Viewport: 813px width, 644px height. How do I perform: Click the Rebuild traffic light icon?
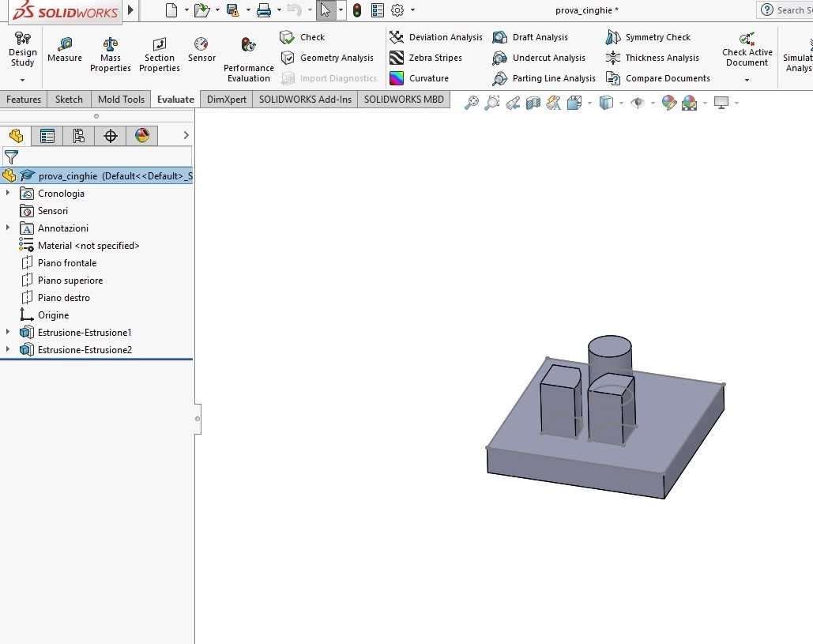(x=357, y=9)
